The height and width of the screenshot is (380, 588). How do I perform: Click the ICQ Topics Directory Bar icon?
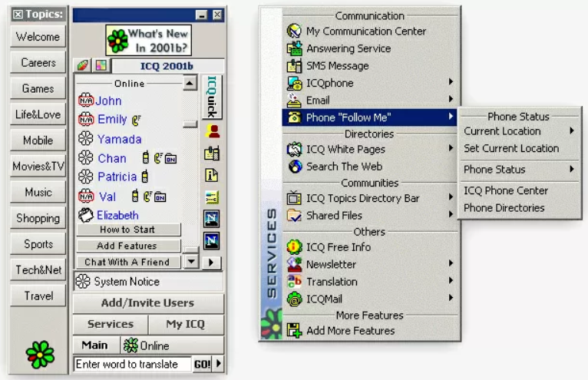[294, 198]
